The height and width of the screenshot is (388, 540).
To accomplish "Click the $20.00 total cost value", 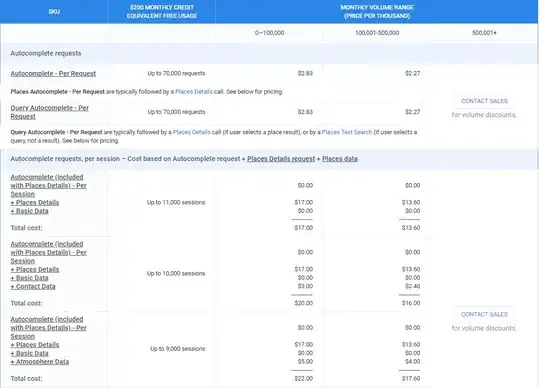I will point(304,303).
